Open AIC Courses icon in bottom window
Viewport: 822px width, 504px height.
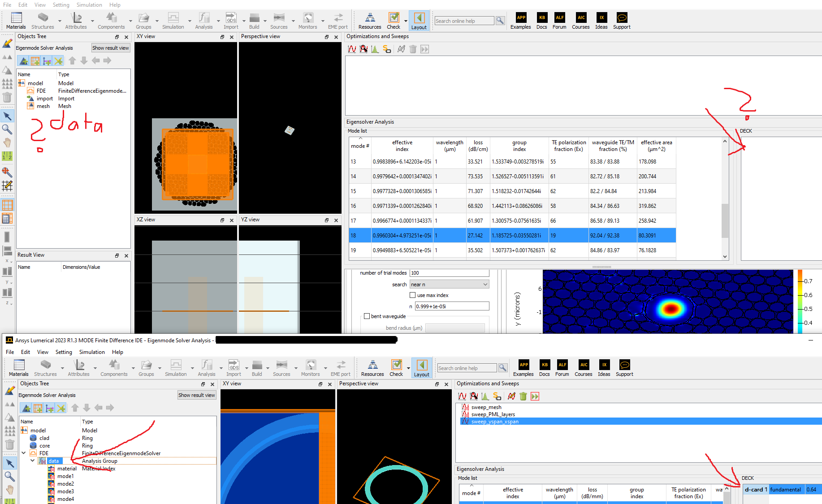[584, 368]
